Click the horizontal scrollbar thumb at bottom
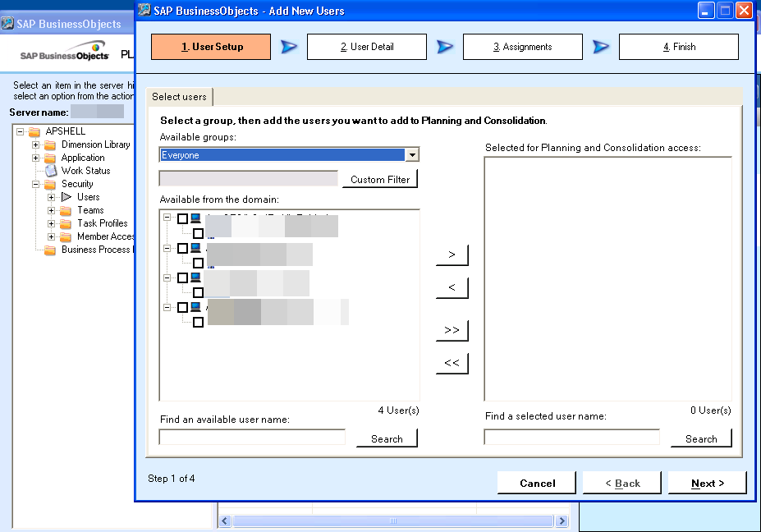Screen dimensions: 761x532 pyautogui.click(x=392, y=521)
